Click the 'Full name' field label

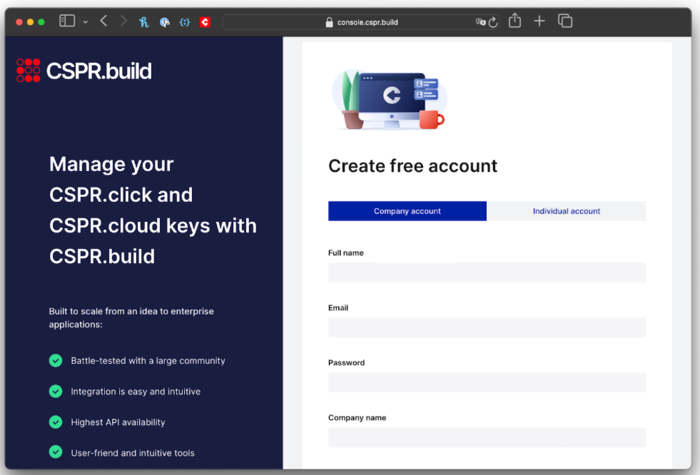(346, 253)
